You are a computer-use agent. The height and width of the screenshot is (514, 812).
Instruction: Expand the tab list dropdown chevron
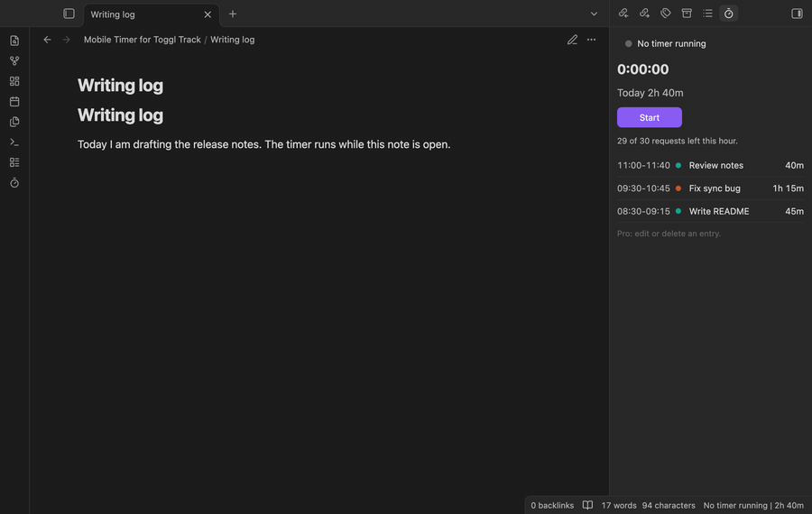[594, 14]
